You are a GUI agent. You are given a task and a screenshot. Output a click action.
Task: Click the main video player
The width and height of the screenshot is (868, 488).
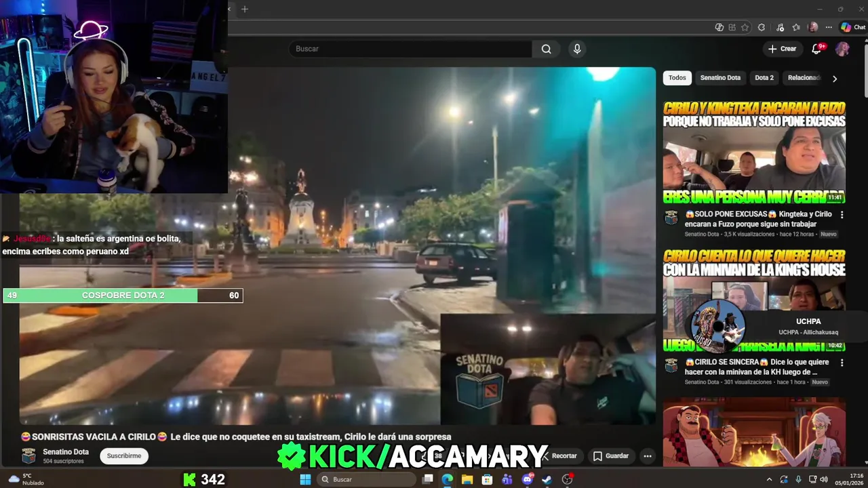337,245
